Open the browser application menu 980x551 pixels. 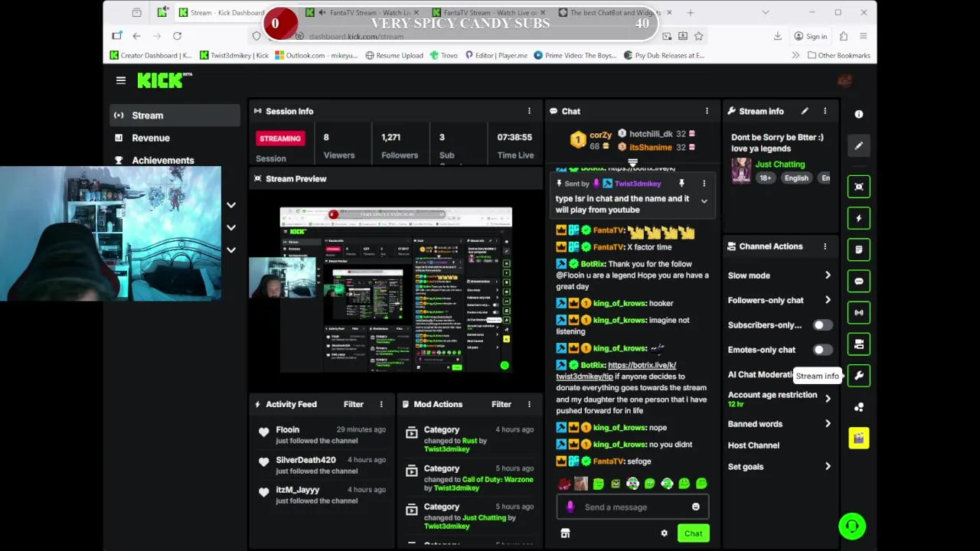pos(863,36)
